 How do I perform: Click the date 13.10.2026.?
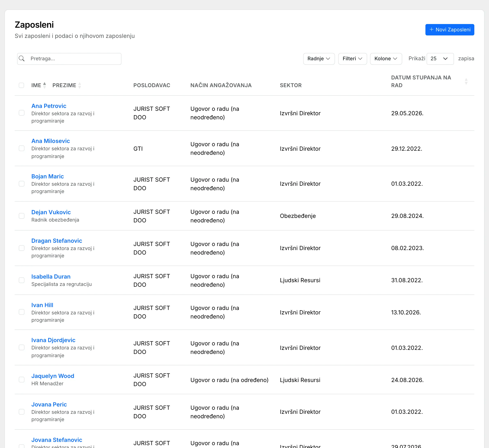pos(406,312)
